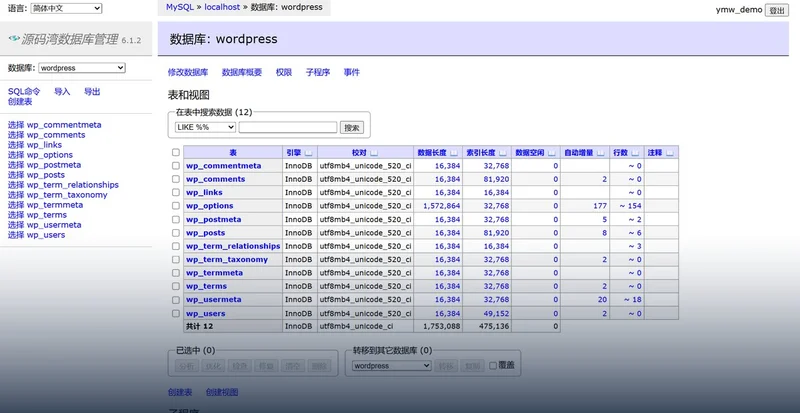Viewport: 800px width, 413px height.
Task: Click sidebar wp_postmeta table link
Action: 54,165
